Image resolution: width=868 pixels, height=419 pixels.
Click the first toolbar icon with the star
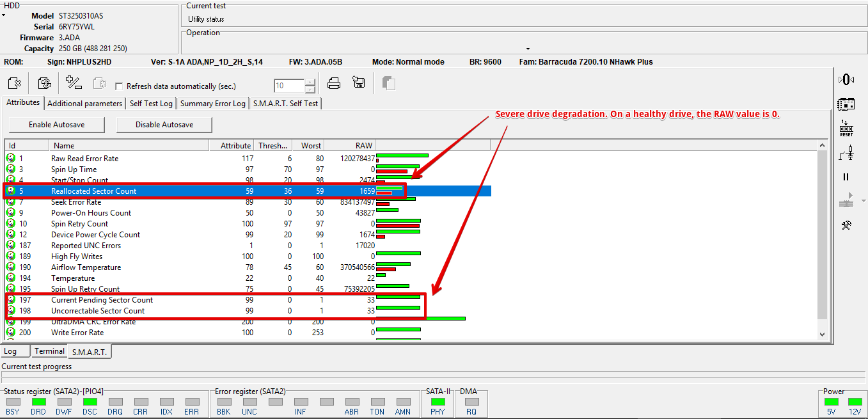click(x=15, y=83)
